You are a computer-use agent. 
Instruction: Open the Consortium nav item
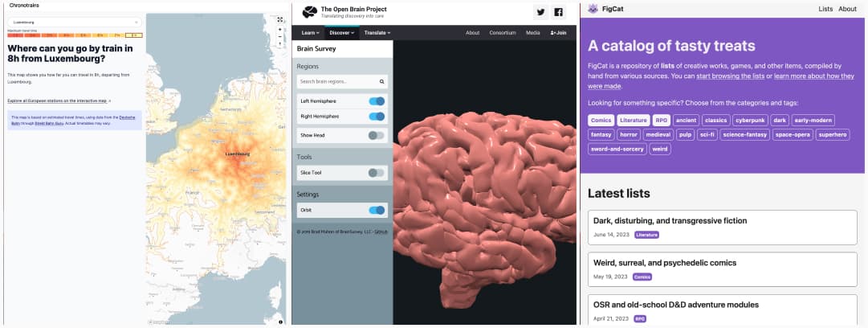coord(503,33)
